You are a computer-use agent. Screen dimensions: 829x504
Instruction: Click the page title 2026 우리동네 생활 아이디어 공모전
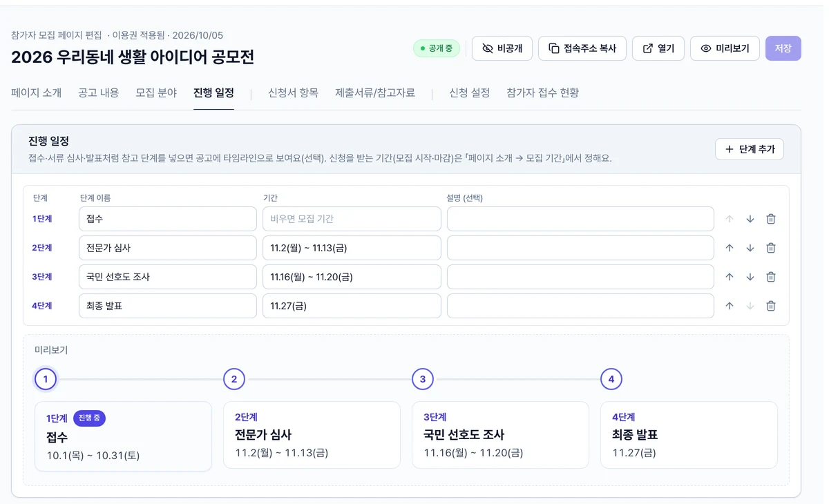[133, 57]
